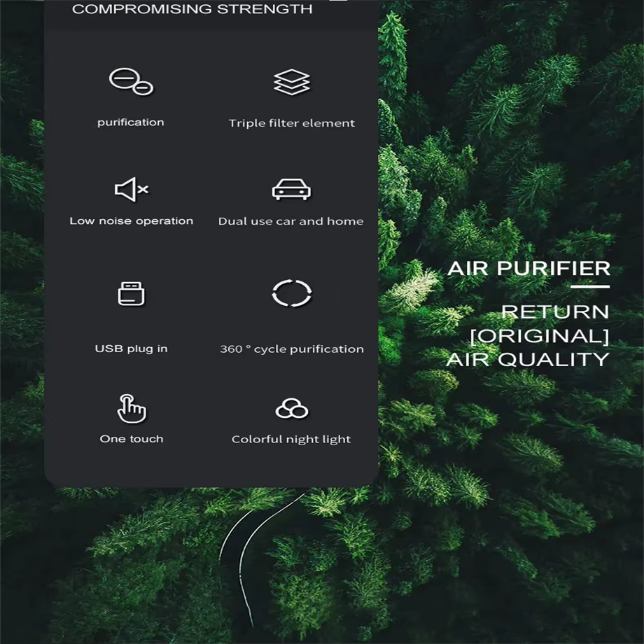Screen dimensions: 644x644
Task: Select the '[ORIGINAL]' text line
Action: [540, 335]
